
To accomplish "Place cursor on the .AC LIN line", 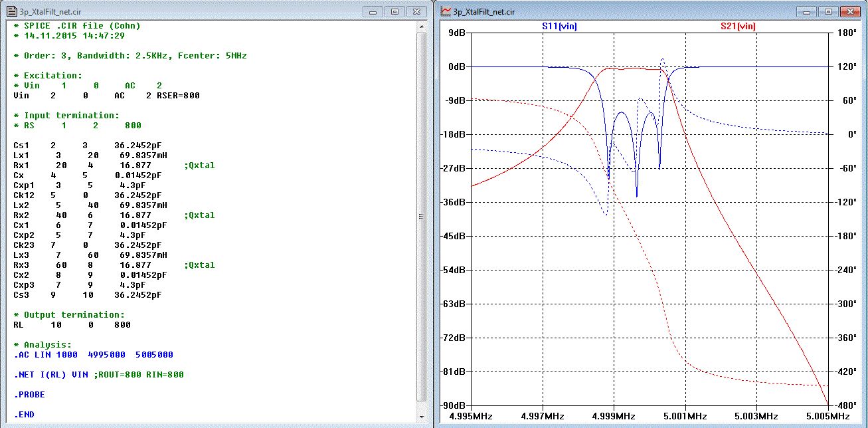I will 93,355.
